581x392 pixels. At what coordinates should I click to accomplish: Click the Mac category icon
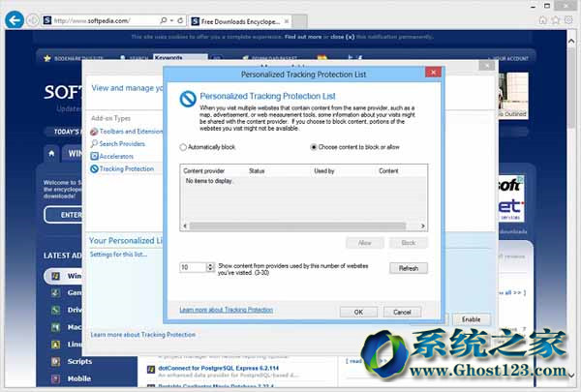(x=55, y=327)
